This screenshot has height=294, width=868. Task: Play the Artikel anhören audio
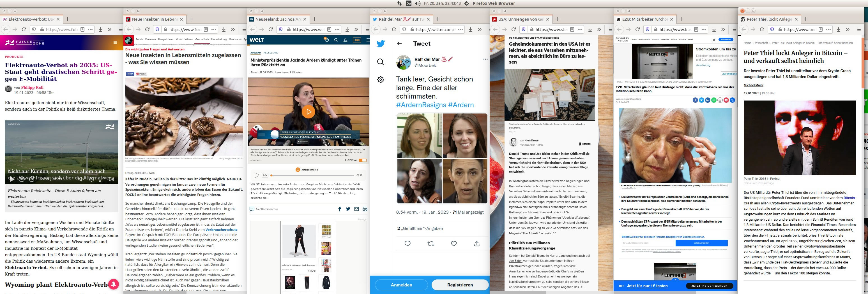[x=257, y=175]
